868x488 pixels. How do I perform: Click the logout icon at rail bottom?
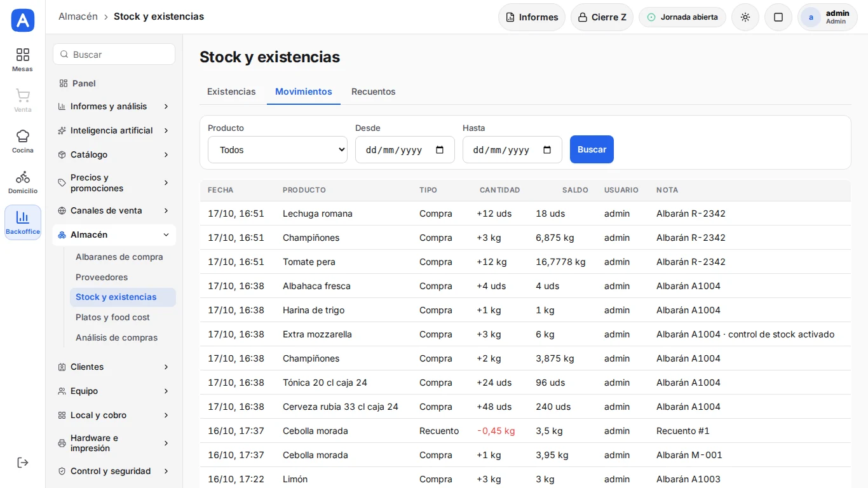(23, 463)
